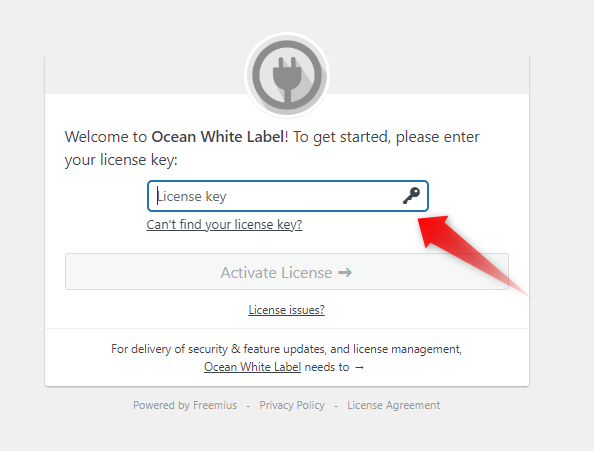The image size is (594, 451).
Task: Click the "license management" phrase in footer note
Action: point(407,349)
